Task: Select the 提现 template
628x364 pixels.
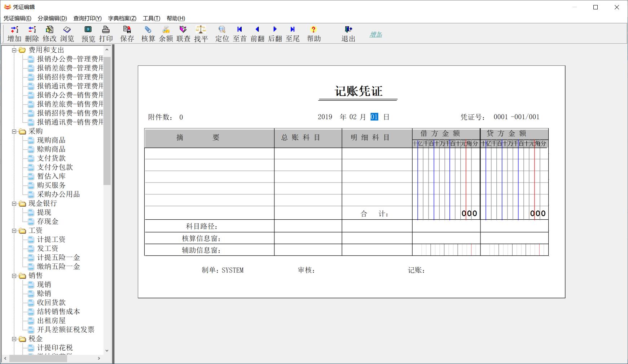Action: click(x=44, y=212)
